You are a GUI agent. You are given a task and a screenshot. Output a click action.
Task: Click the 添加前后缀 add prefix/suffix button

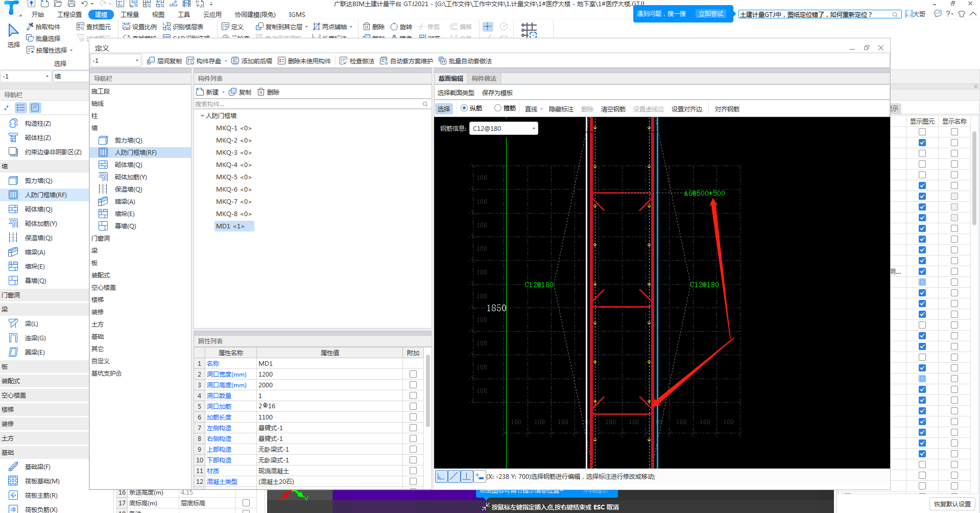tap(252, 61)
